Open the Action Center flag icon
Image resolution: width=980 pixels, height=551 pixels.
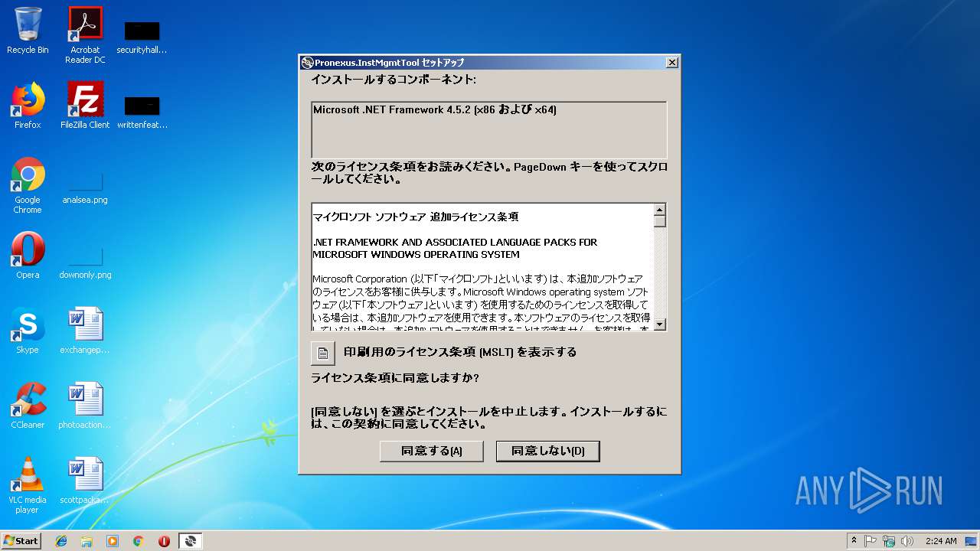871,541
